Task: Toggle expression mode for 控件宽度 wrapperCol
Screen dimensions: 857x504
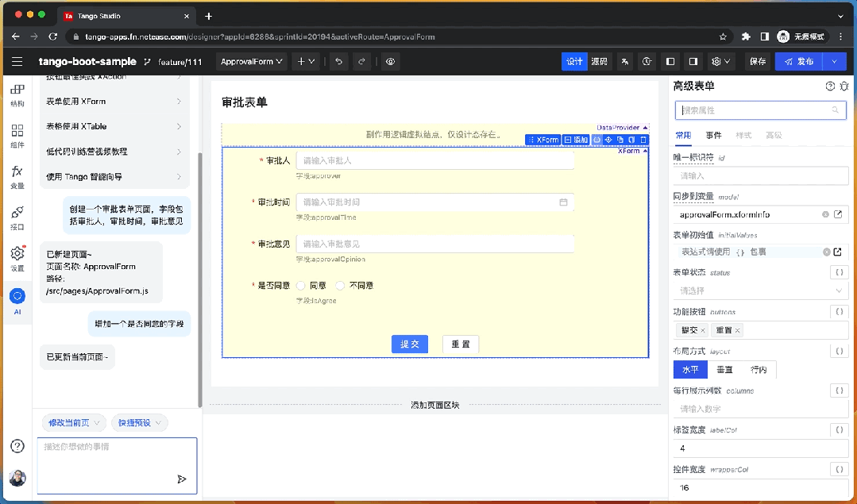Action: [x=839, y=469]
